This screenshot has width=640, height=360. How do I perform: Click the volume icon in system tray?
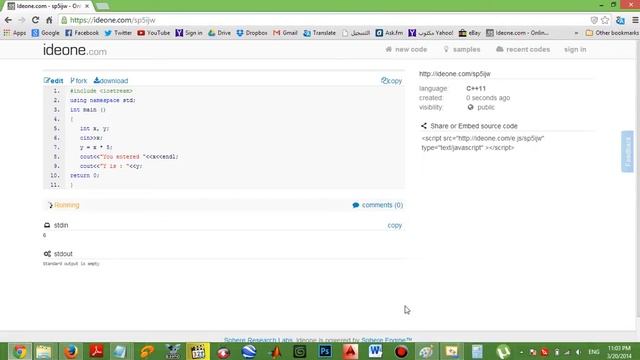578,352
